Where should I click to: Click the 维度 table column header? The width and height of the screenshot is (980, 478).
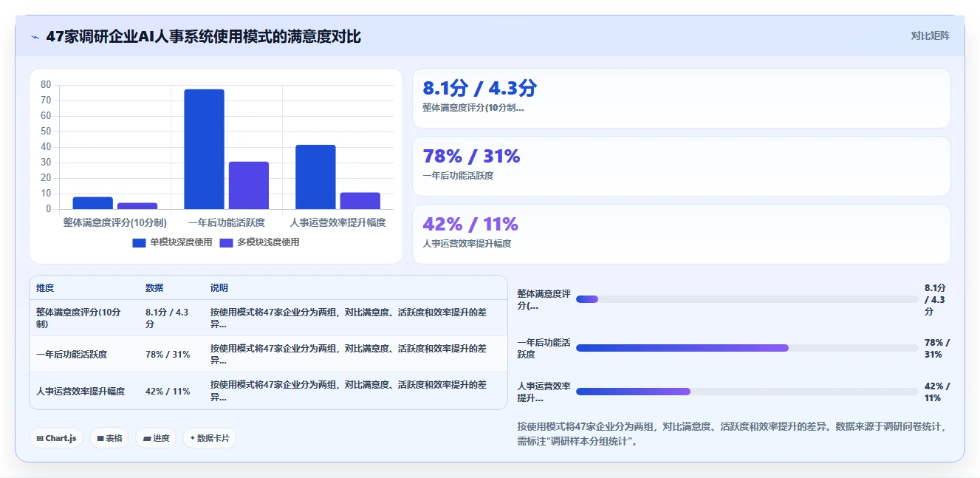tap(45, 288)
